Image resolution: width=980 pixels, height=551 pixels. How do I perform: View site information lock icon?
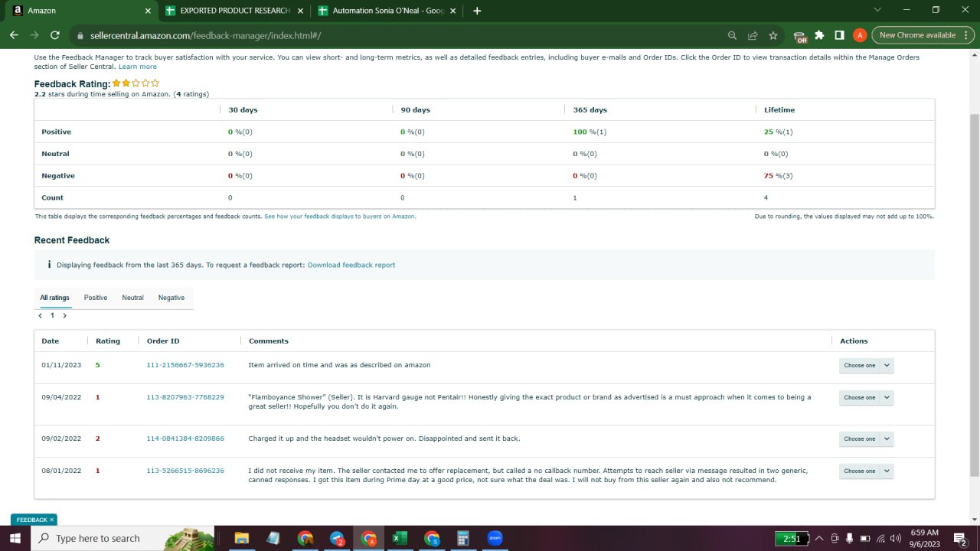pyautogui.click(x=80, y=35)
